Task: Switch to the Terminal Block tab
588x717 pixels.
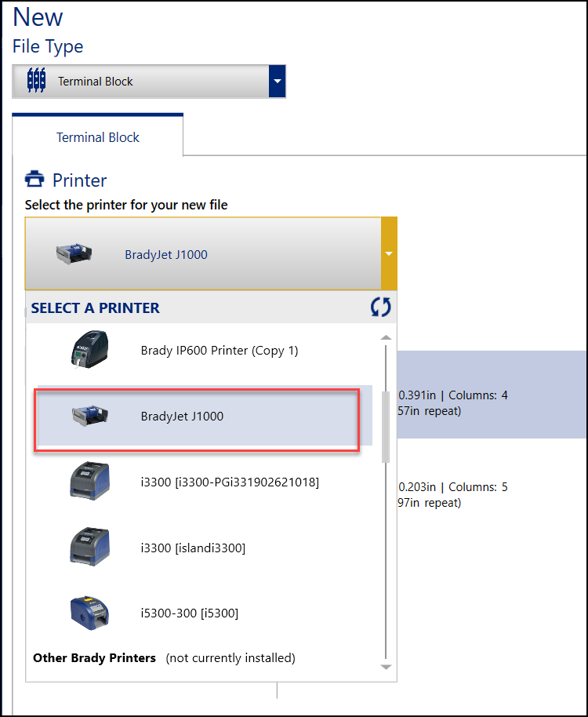Action: coord(97,137)
